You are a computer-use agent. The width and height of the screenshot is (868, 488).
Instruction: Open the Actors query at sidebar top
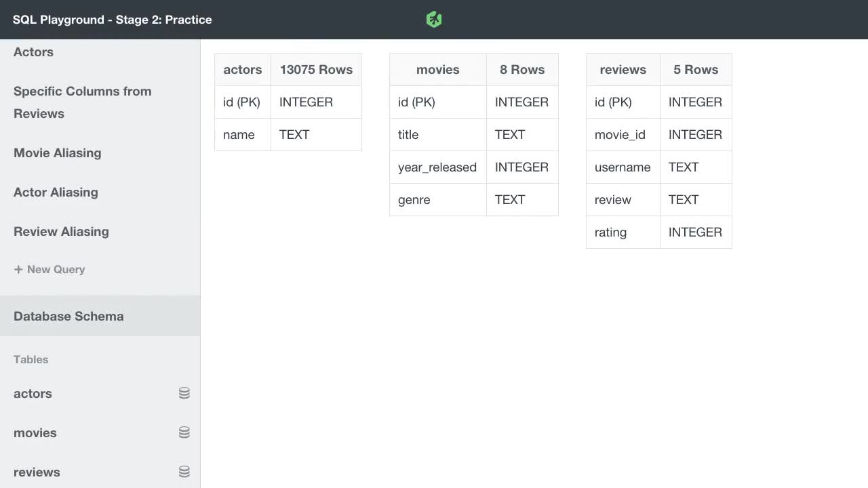coord(33,52)
